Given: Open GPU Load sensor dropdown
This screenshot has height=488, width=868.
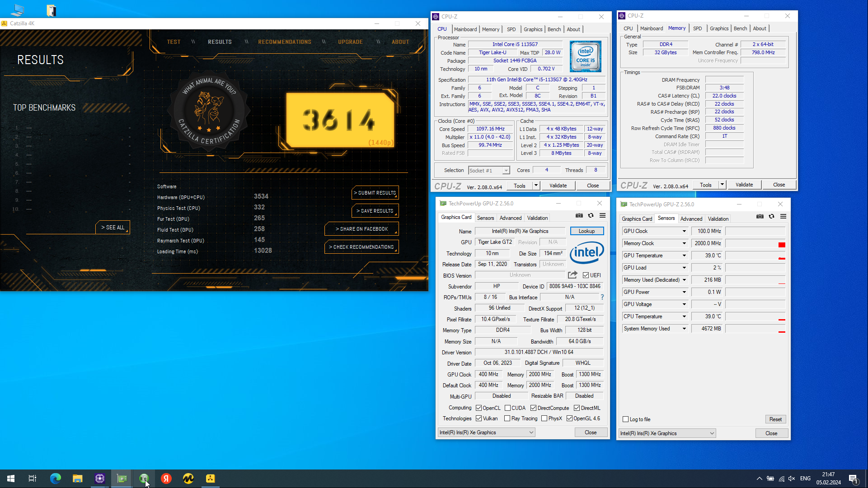Looking at the screenshot, I should (x=684, y=268).
